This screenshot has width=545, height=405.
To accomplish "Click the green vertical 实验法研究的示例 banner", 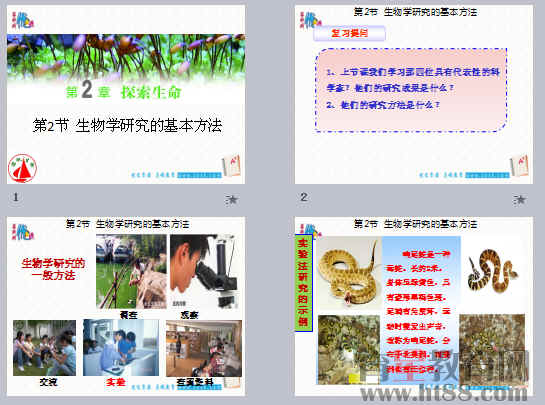I will tap(303, 283).
